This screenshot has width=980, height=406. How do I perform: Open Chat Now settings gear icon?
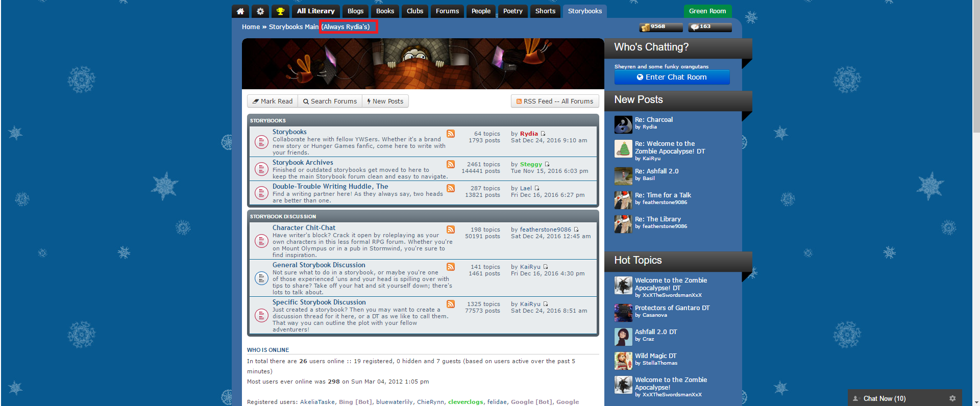pyautogui.click(x=952, y=398)
